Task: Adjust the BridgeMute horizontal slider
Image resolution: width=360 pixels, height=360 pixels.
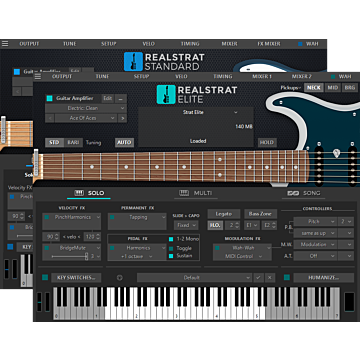Action: (x=69, y=257)
